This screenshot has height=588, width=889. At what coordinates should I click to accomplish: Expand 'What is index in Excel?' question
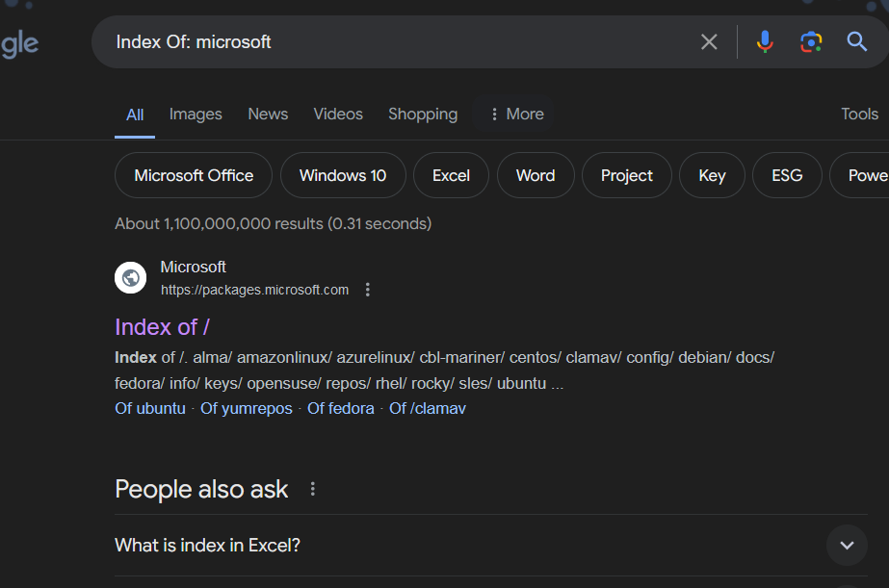(847, 546)
